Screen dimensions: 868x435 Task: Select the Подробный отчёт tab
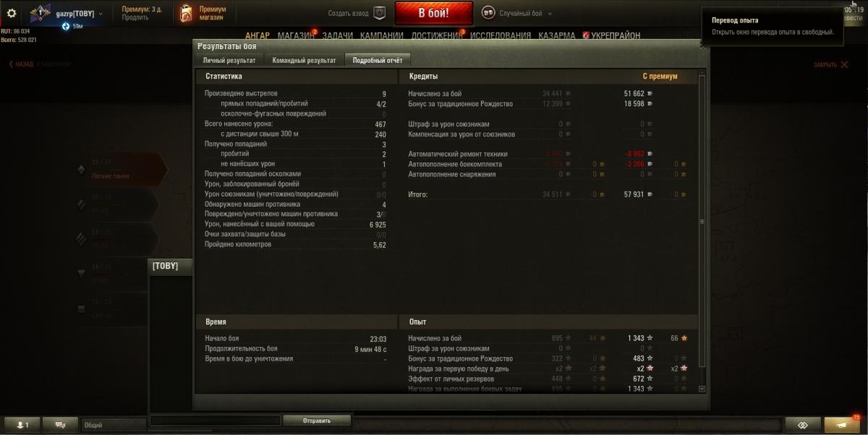(378, 61)
